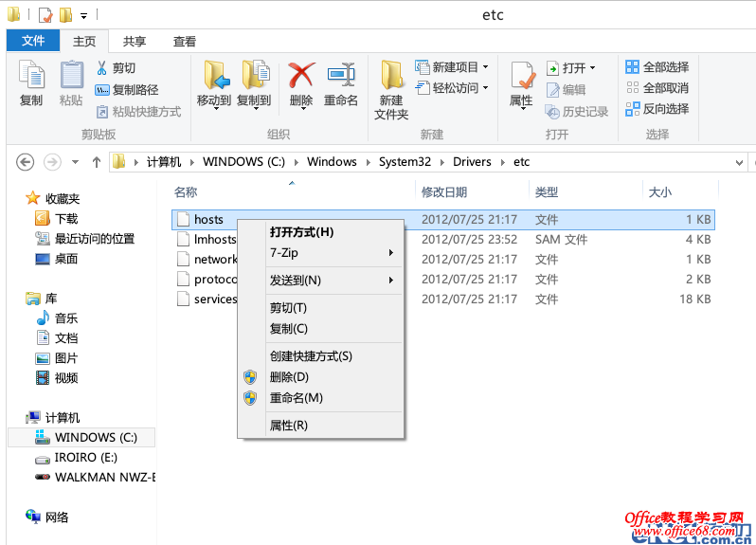756x545 pixels.
Task: Expand the Send to (发送到) submenu
Action: pyautogui.click(x=320, y=280)
